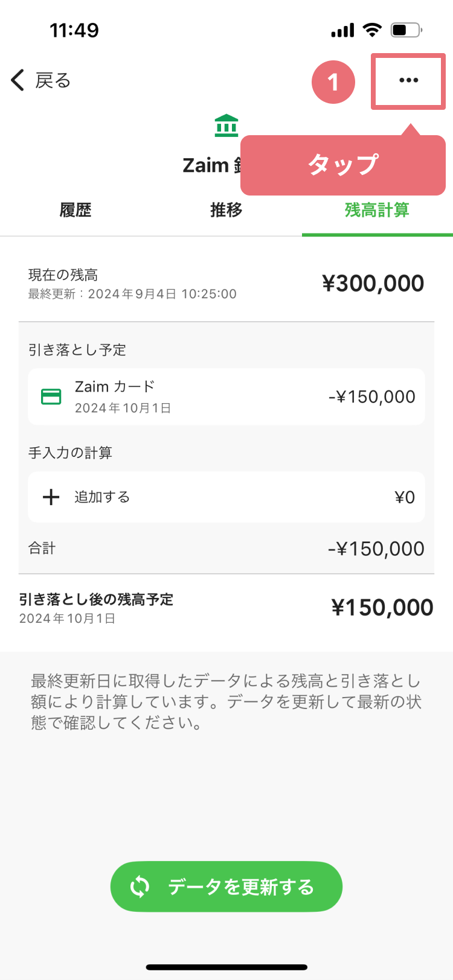The image size is (453, 980).
Task: Tap the red タップ tooltip bubble
Action: [x=342, y=165]
